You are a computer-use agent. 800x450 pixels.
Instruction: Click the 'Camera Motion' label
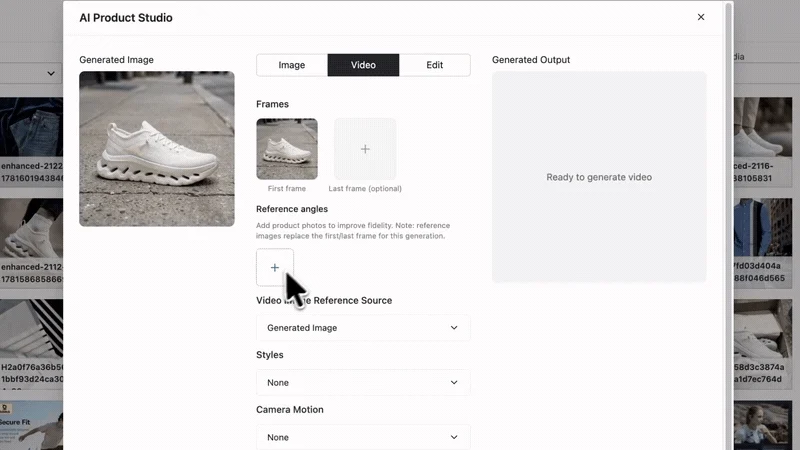point(290,410)
